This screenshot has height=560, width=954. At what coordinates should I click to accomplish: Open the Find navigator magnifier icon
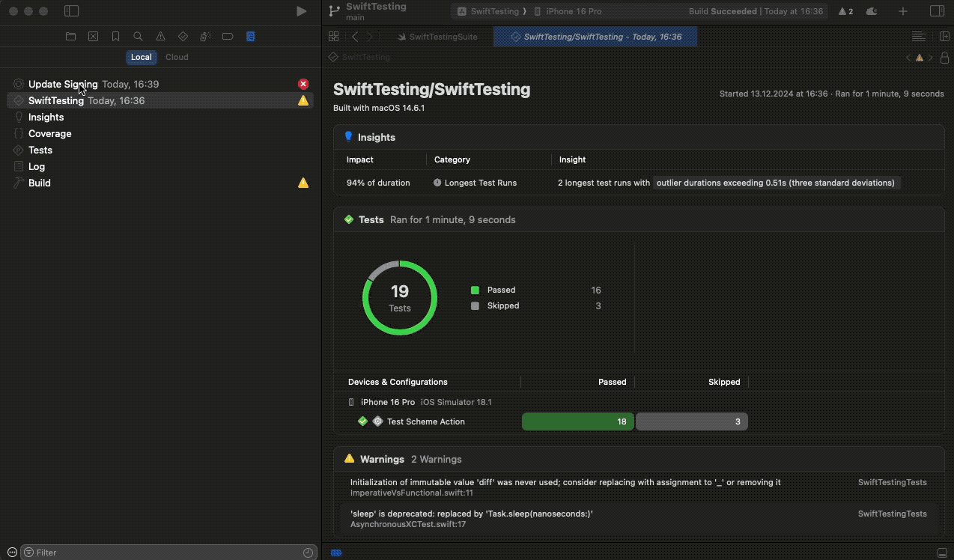(138, 36)
